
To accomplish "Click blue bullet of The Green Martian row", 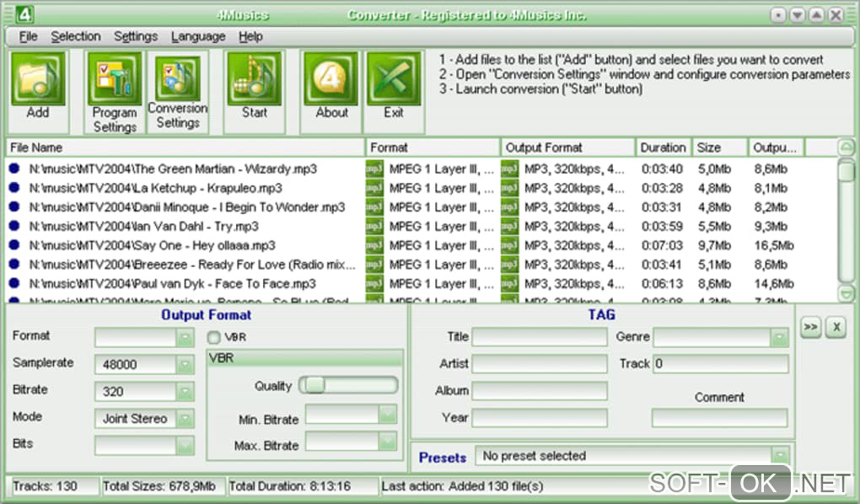I will 15,169.
